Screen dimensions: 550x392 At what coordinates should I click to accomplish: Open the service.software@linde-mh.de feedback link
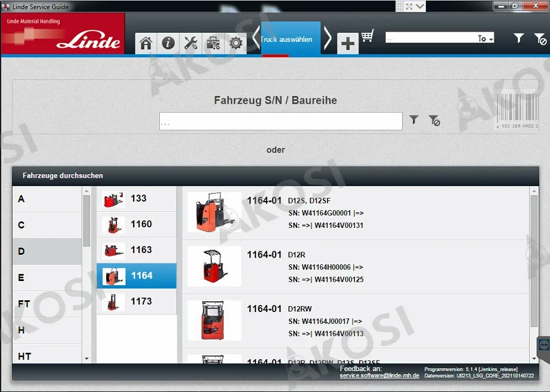point(379,375)
